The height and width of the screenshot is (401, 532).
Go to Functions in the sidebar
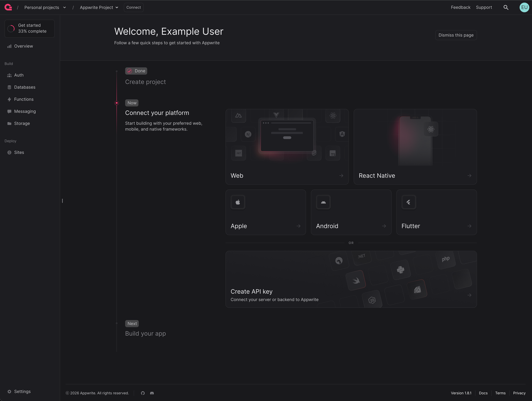coord(24,99)
